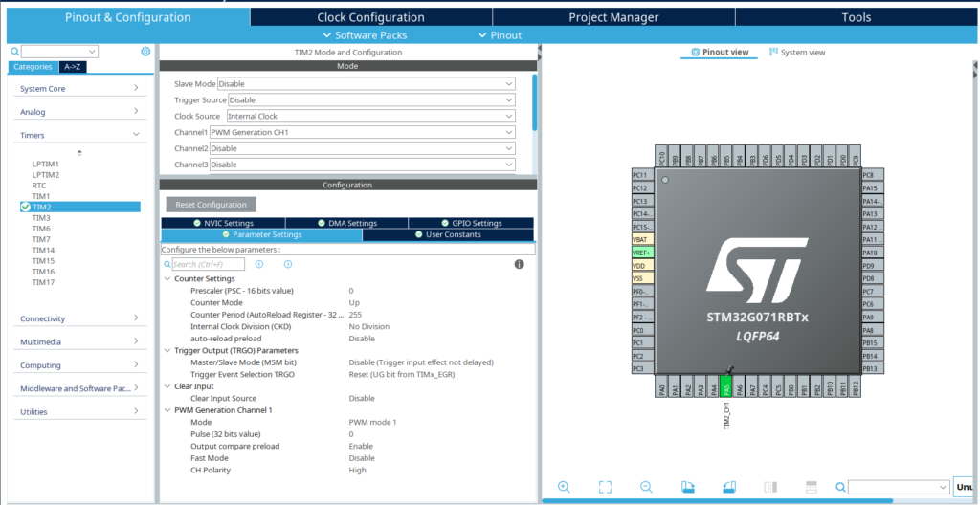
Task: Switch to System view
Action: [x=797, y=53]
